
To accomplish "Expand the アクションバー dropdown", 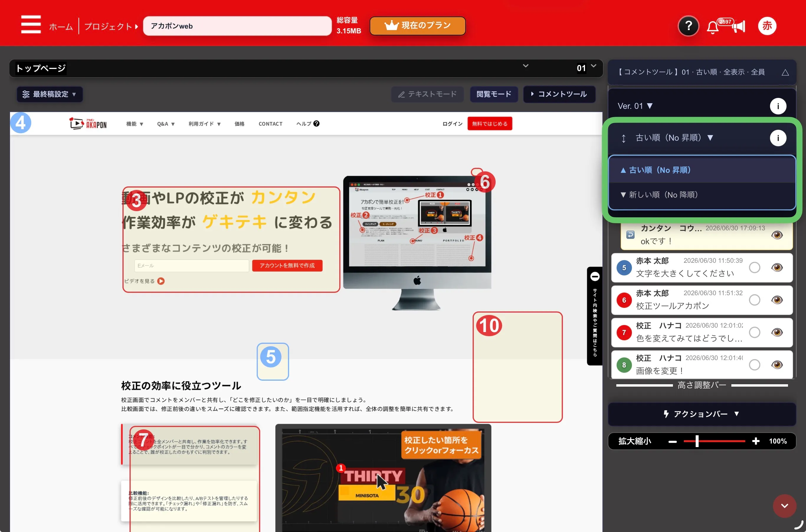I will coord(702,414).
